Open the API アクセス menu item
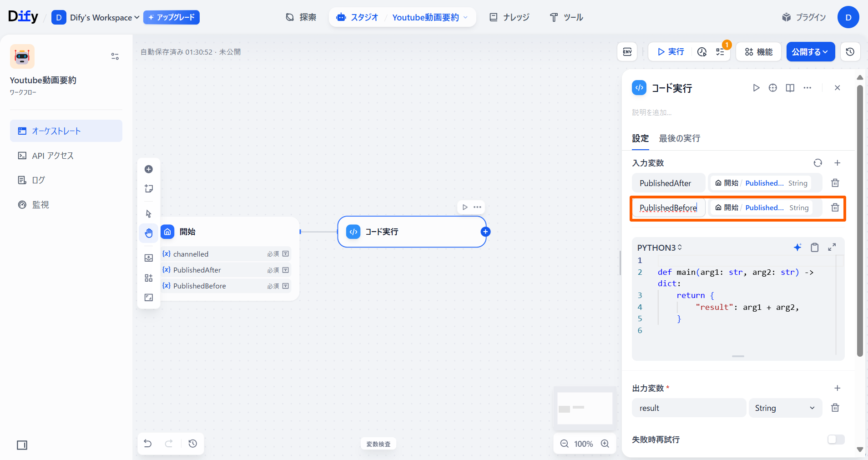Image resolution: width=868 pixels, height=460 pixels. click(52, 156)
